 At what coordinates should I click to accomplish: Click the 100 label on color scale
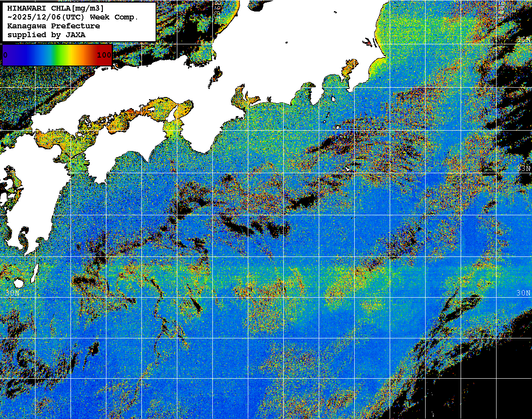(x=104, y=55)
